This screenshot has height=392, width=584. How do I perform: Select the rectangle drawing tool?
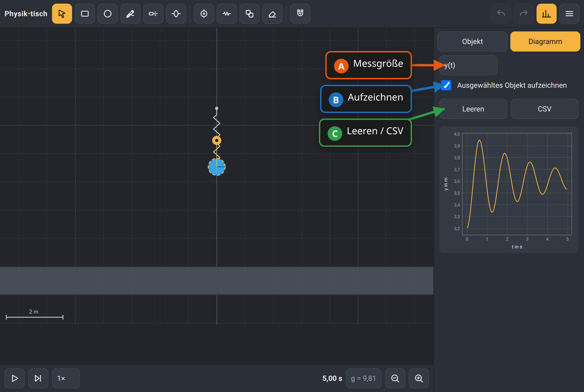pyautogui.click(x=85, y=14)
